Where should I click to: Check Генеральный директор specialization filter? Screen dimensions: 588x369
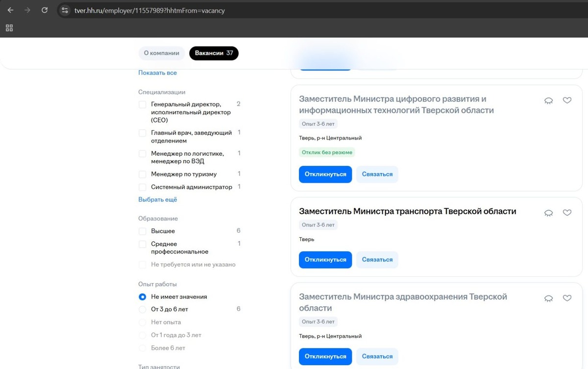pos(143,104)
